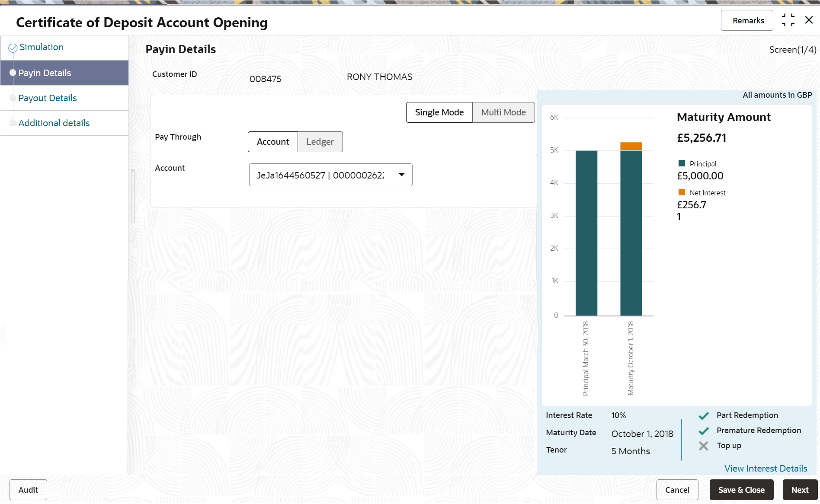Click the Part Redemption checkmark icon
The width and height of the screenshot is (820, 504).
[x=704, y=416]
